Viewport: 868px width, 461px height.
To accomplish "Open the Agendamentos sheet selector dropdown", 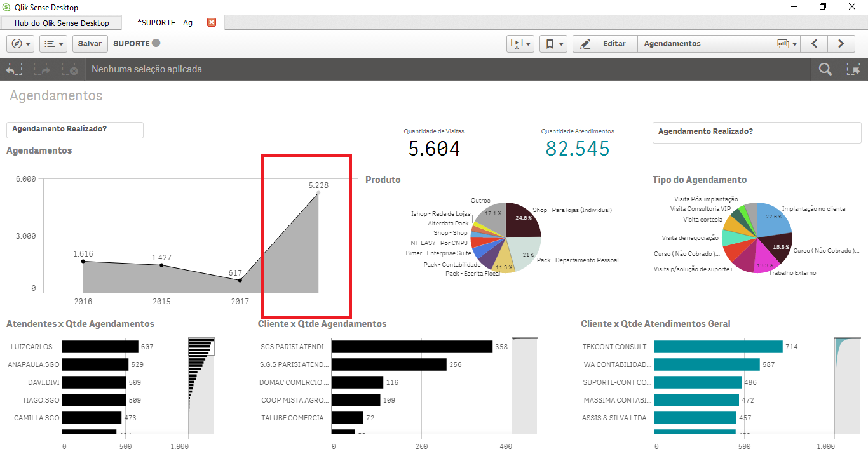I will [x=719, y=44].
